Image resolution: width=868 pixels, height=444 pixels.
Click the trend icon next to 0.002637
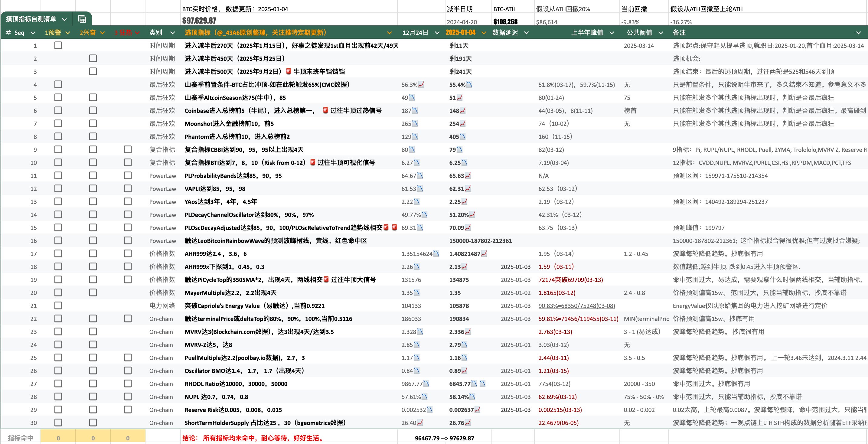click(477, 410)
